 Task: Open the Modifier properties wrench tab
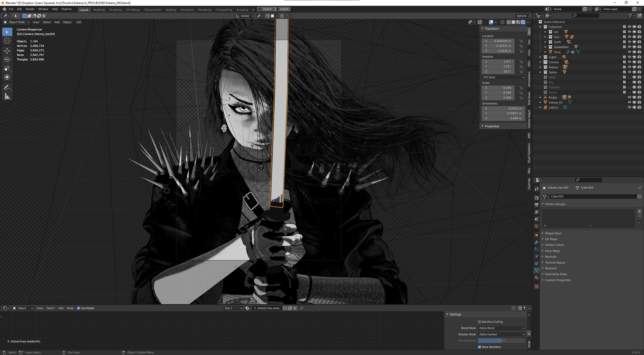(537, 242)
